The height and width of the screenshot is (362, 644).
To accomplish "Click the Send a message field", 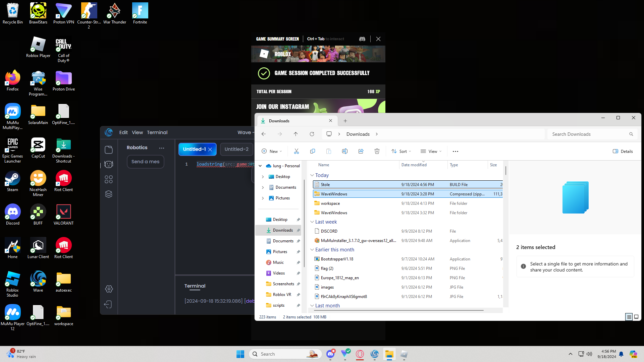I will (x=145, y=162).
